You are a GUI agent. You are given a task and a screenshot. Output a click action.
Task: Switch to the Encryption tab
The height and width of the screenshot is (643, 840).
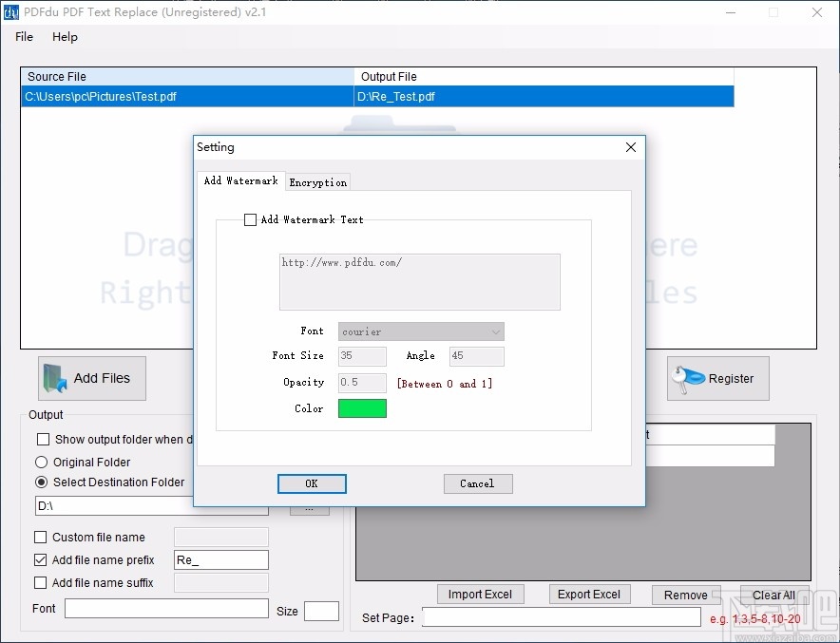click(317, 181)
